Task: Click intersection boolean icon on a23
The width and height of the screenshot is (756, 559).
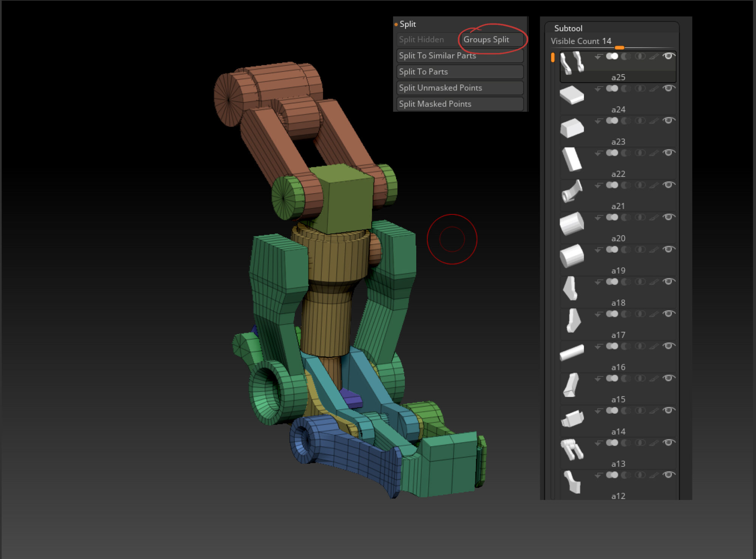Action: pyautogui.click(x=640, y=121)
